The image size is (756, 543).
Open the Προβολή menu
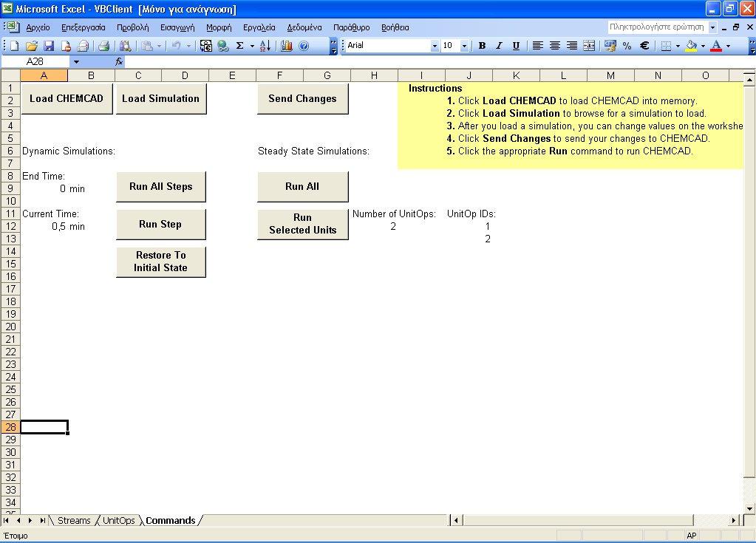pyautogui.click(x=132, y=27)
